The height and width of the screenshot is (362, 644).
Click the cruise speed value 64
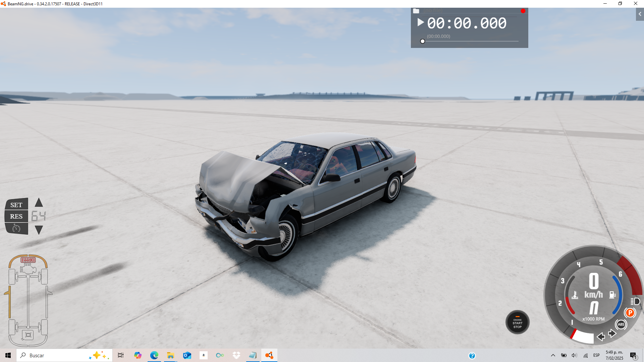(x=39, y=216)
